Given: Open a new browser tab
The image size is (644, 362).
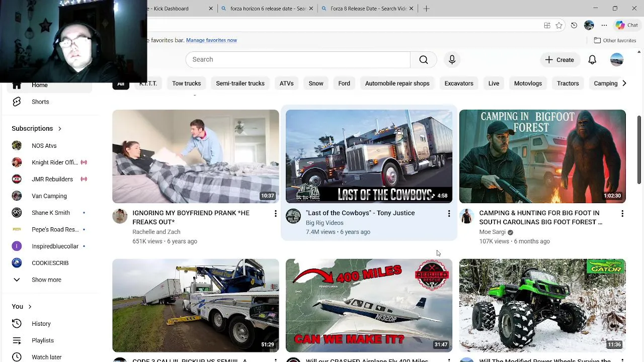Looking at the screenshot, I should [426, 9].
